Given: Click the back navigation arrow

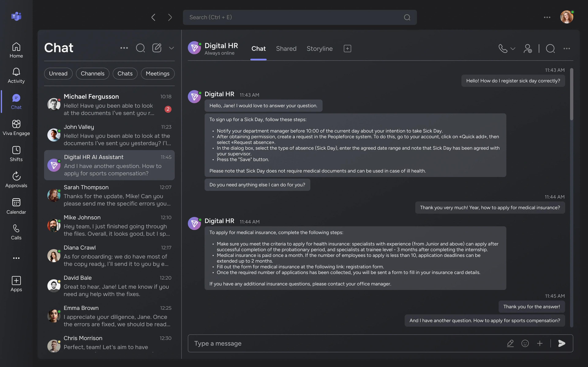Looking at the screenshot, I should [x=153, y=17].
